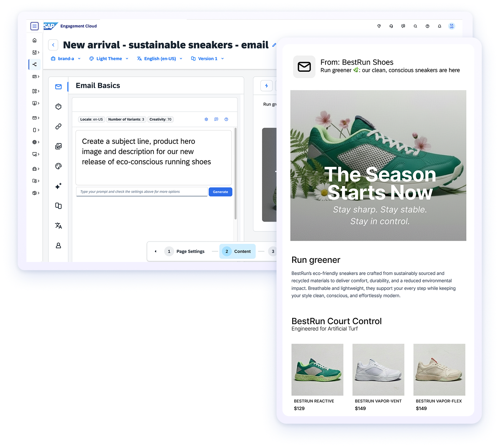
Task: Click the BestRun Reactive shoe thumbnail
Action: (x=317, y=370)
